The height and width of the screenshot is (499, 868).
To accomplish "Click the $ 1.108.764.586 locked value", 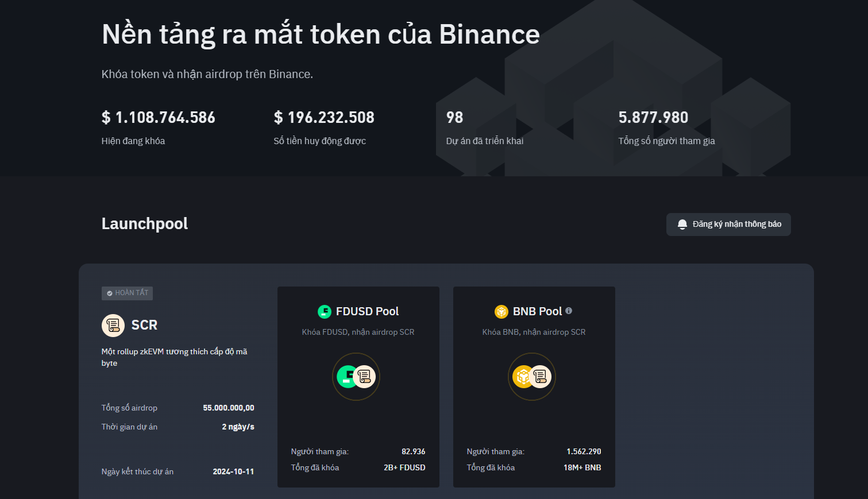I will pyautogui.click(x=159, y=118).
